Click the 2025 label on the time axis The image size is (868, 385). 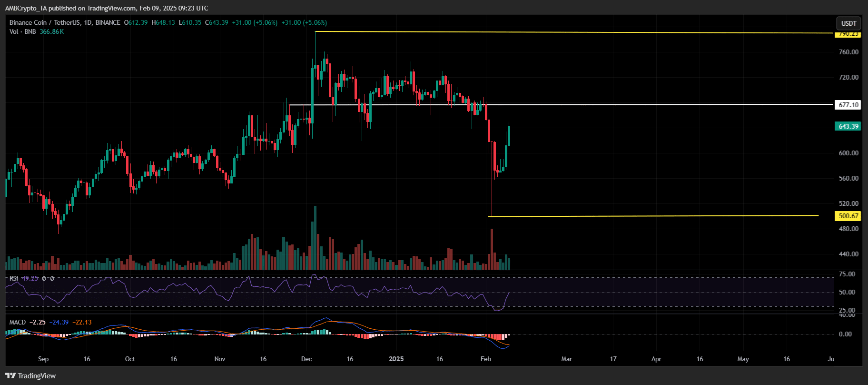tap(396, 359)
